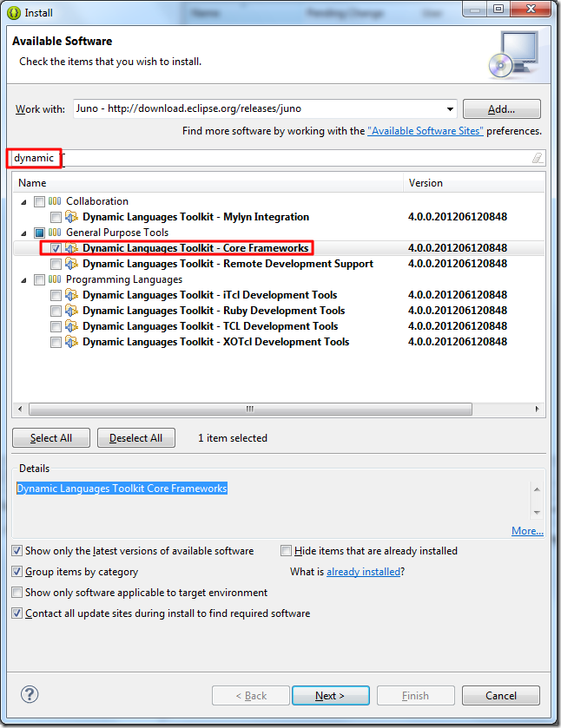The width and height of the screenshot is (561, 728).
Task: Click the Deselect All button
Action: coord(136,438)
